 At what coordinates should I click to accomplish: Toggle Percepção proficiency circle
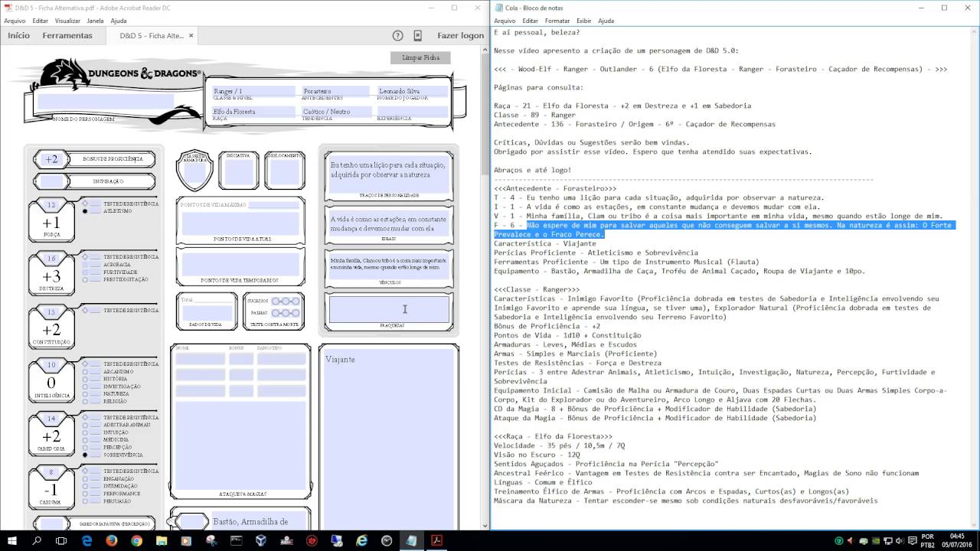(85, 448)
